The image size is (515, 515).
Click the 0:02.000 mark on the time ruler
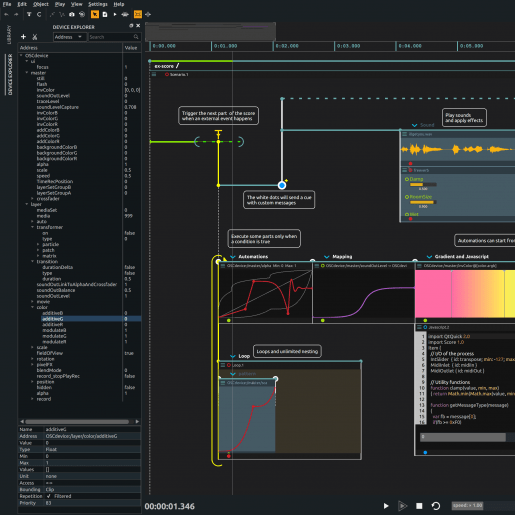(287, 46)
